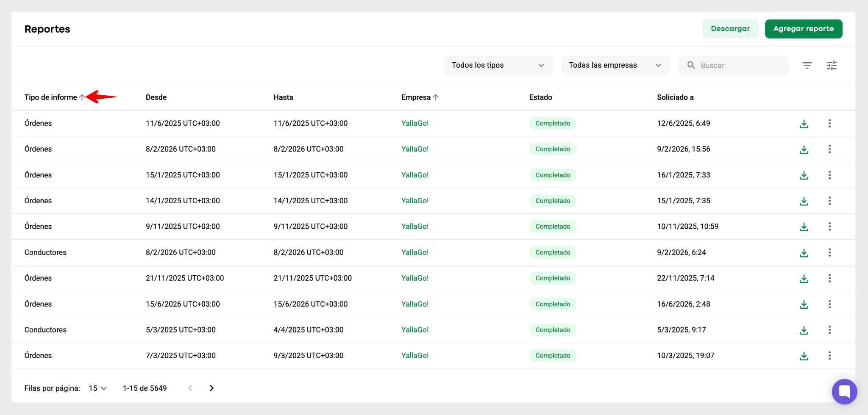
Task: Download report requested 9/2/2026, 6:24
Action: (x=804, y=253)
